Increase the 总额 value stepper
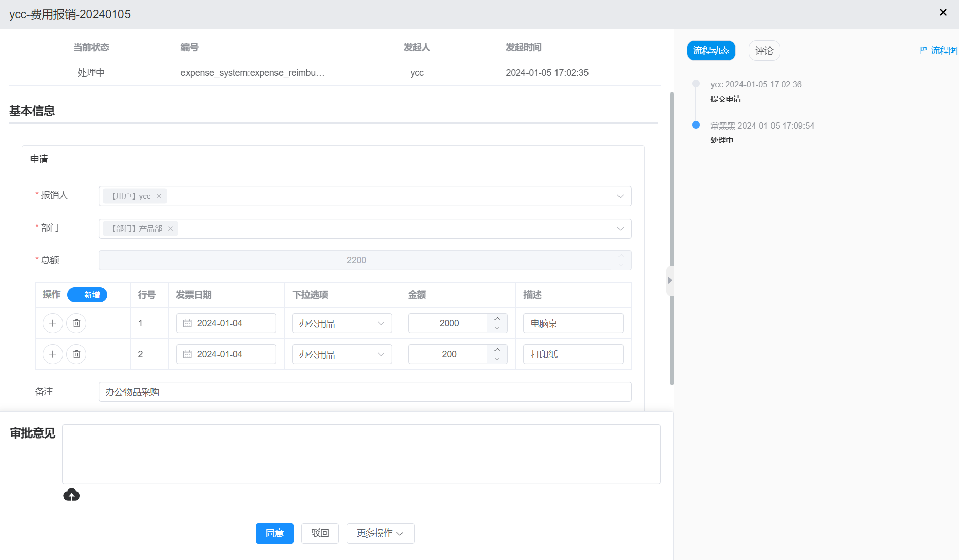The height and width of the screenshot is (560, 959). (x=621, y=255)
